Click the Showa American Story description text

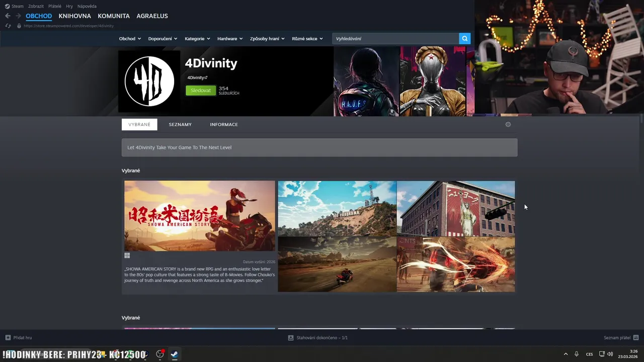[x=200, y=274]
